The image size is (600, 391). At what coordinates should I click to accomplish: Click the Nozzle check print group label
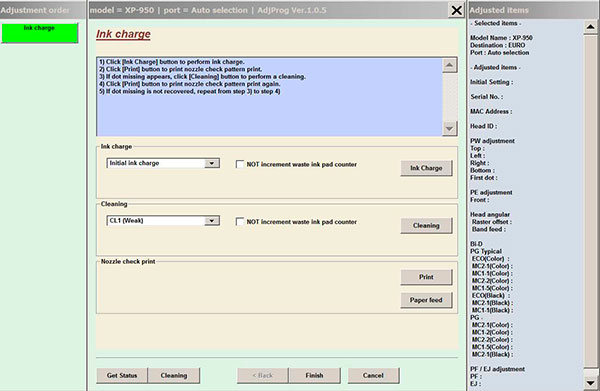click(128, 262)
